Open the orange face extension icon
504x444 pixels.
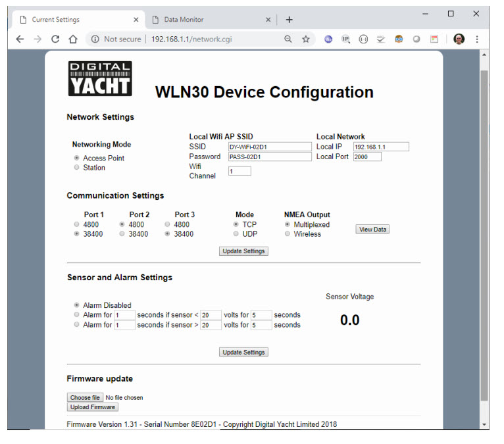[x=399, y=39]
